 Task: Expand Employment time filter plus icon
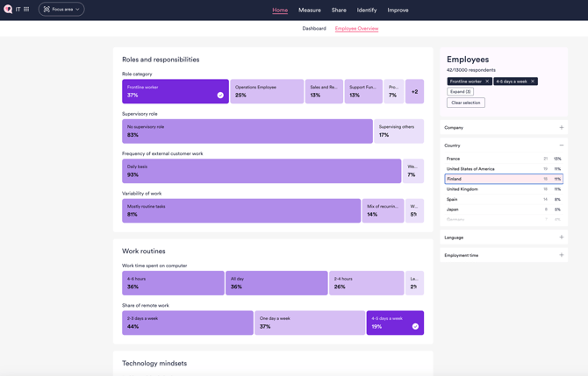(x=562, y=255)
